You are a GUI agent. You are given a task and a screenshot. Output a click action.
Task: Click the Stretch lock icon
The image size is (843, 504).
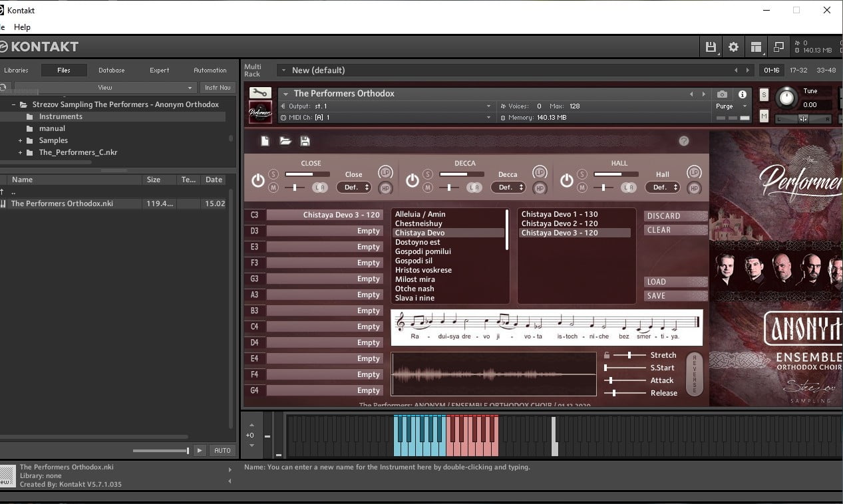point(606,355)
